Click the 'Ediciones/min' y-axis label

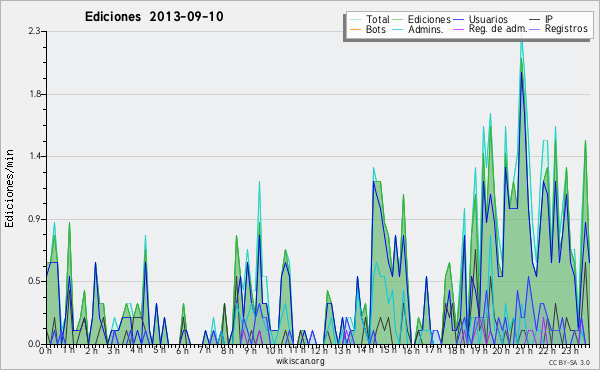tap(9, 188)
